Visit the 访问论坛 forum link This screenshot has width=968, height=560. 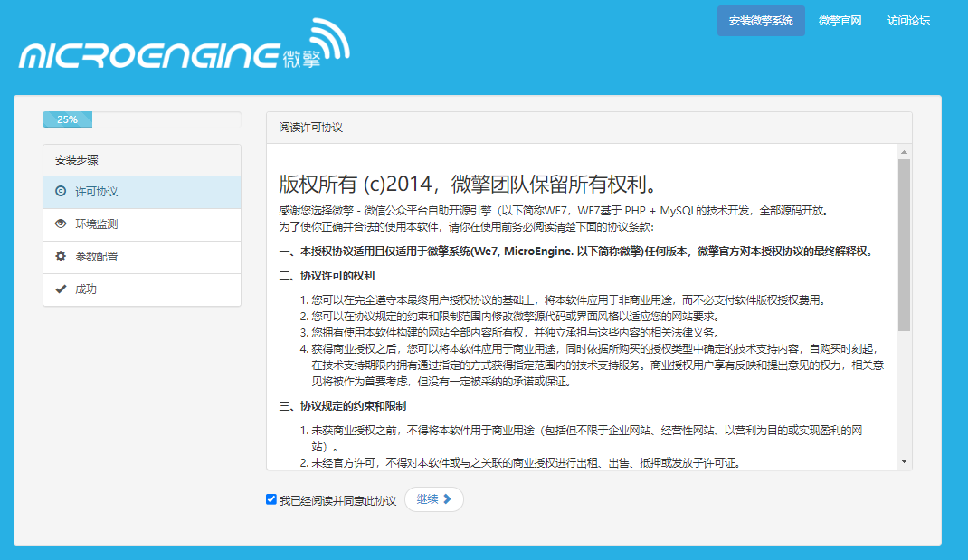tap(908, 21)
